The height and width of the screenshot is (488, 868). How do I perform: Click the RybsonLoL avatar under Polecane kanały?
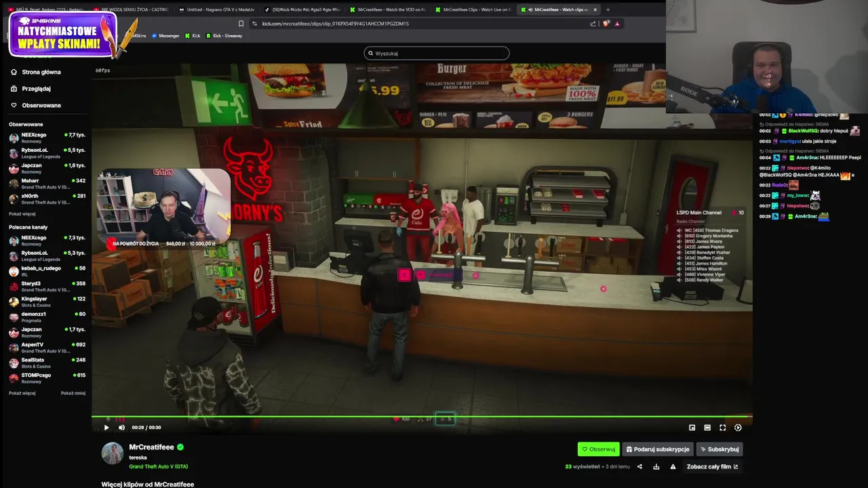click(14, 256)
